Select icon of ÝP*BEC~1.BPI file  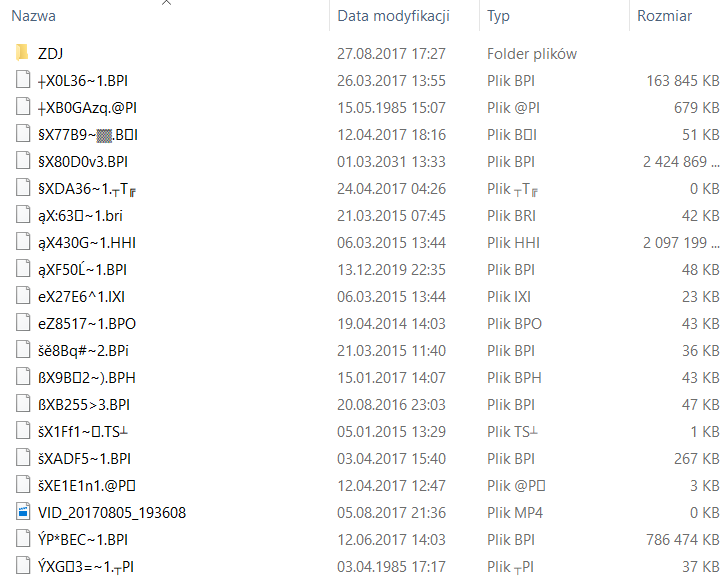(23, 539)
